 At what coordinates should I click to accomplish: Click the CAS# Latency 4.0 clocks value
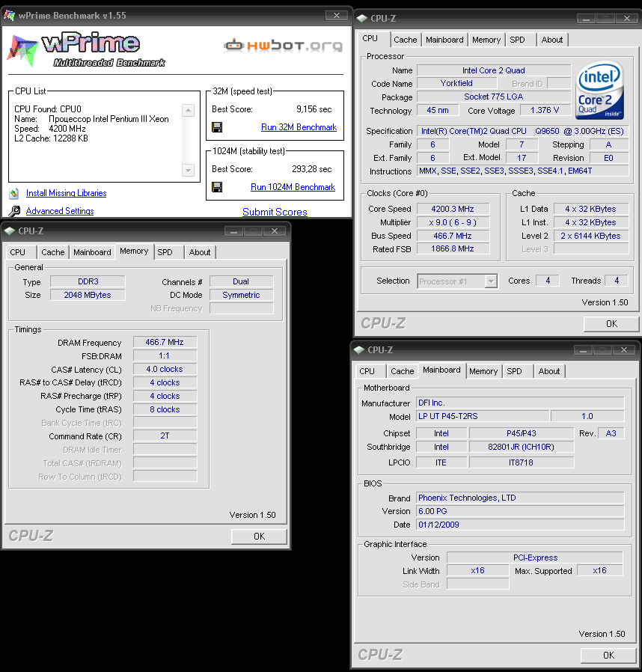click(165, 369)
